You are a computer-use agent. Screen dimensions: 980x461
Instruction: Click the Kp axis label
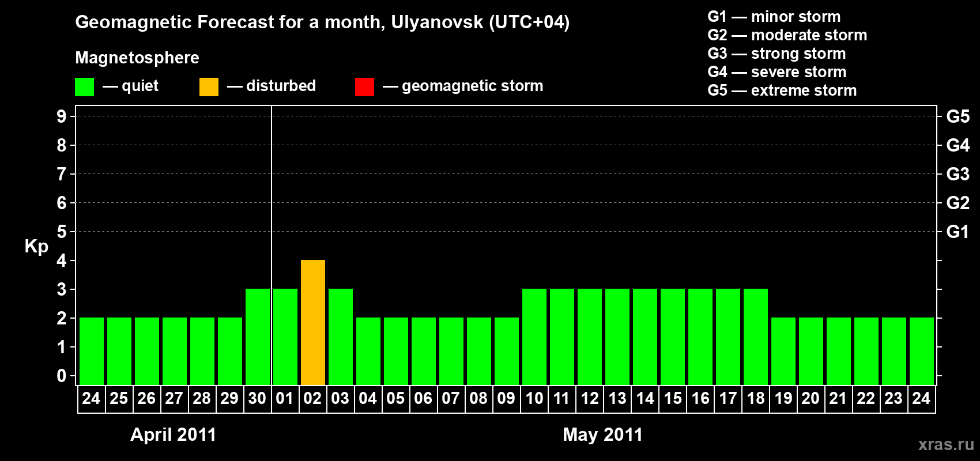36,247
